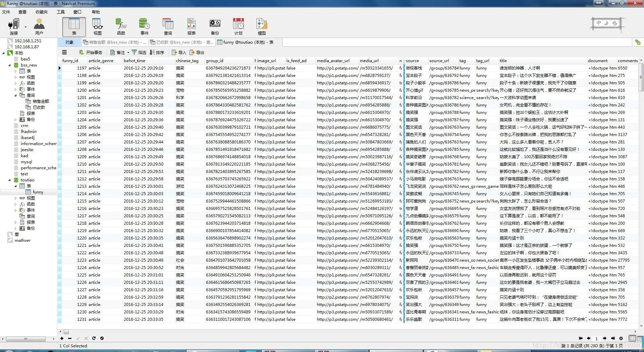Expand 备份 node under toutiao
The height and width of the screenshot is (352, 644).
(x=15, y=228)
